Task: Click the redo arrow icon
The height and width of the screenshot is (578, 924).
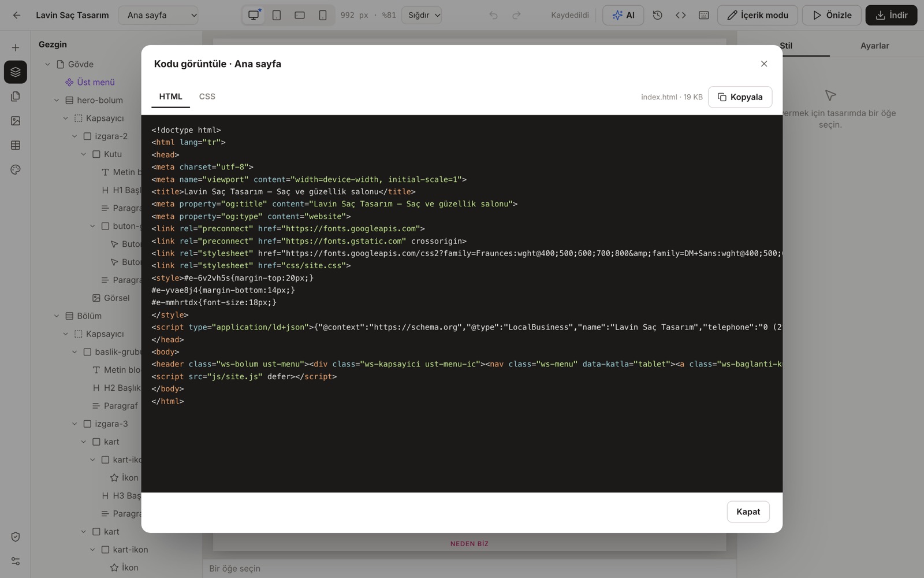Action: tap(516, 15)
